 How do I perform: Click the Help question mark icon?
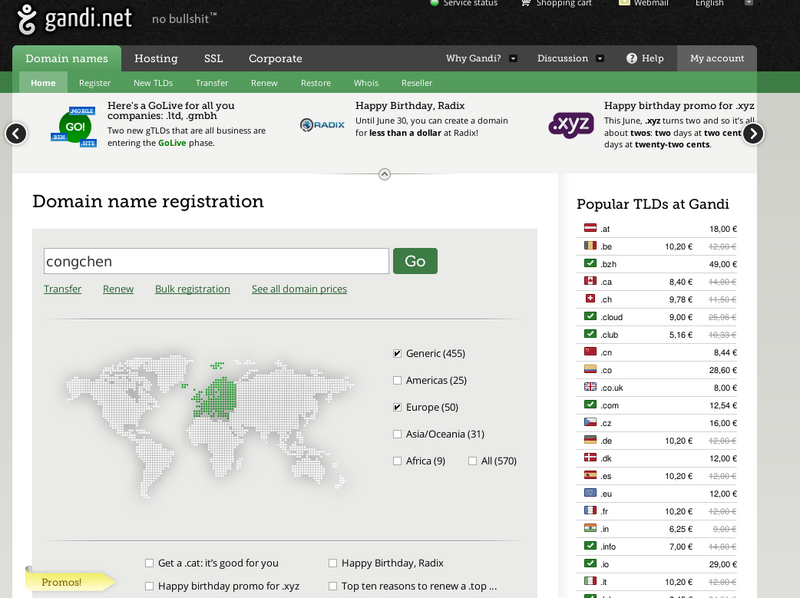tap(632, 58)
